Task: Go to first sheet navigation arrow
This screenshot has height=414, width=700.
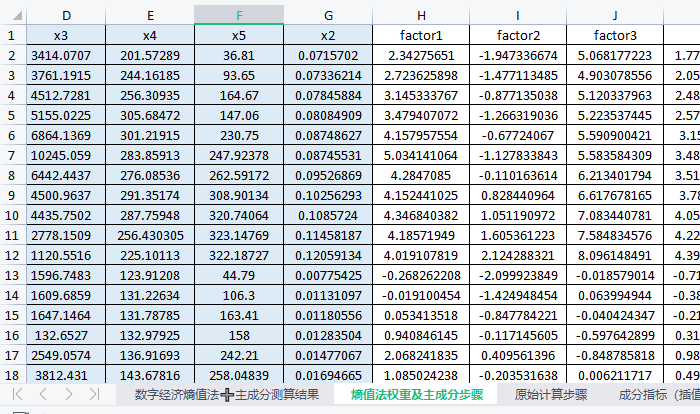Action: (x=17, y=394)
